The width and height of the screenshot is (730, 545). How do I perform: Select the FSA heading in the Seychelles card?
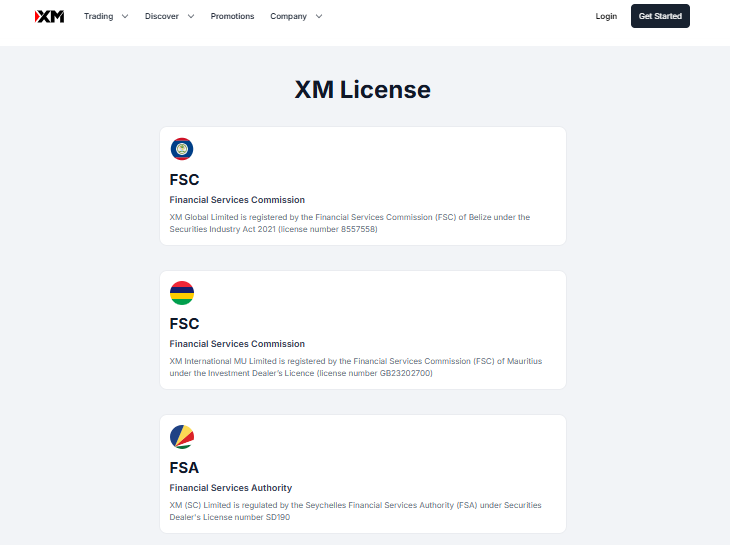(x=184, y=468)
